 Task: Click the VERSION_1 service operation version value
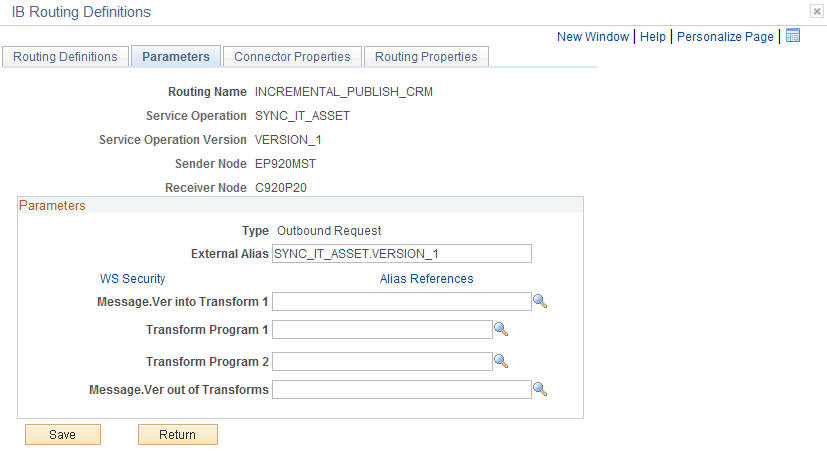coord(288,140)
